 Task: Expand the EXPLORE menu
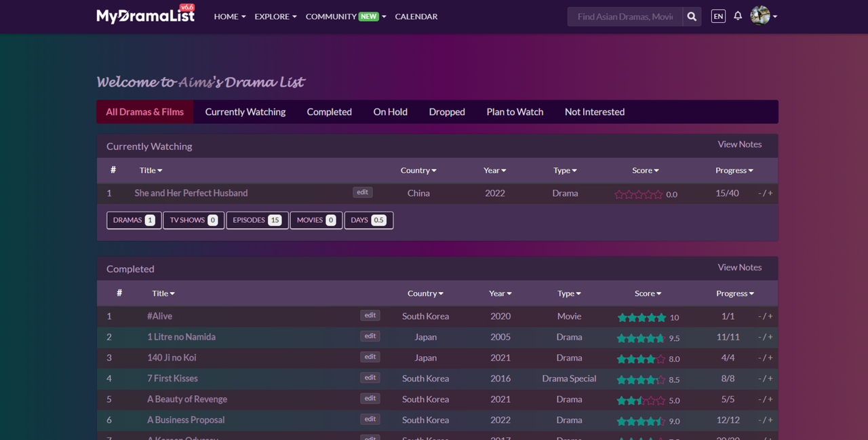click(x=275, y=16)
